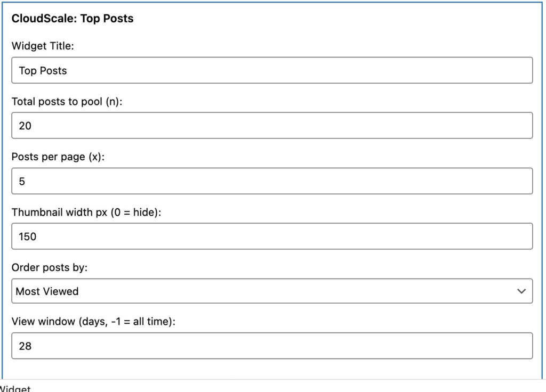Click the Widget Title label
This screenshot has height=392, width=546.
pos(43,46)
